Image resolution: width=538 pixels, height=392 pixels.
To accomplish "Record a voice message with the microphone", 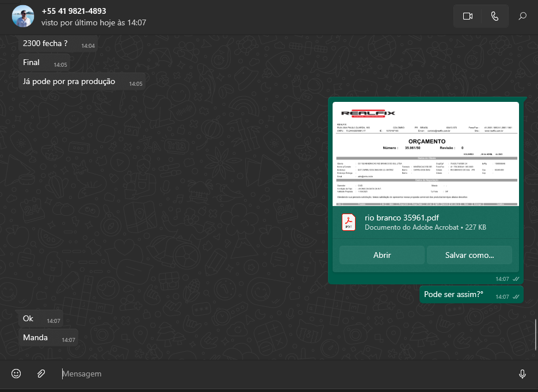I will click(522, 374).
